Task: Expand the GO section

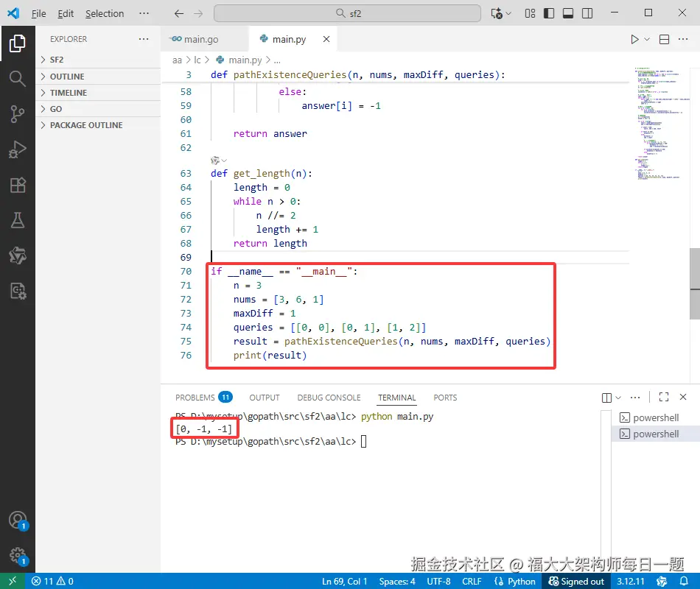Action: tap(98, 109)
